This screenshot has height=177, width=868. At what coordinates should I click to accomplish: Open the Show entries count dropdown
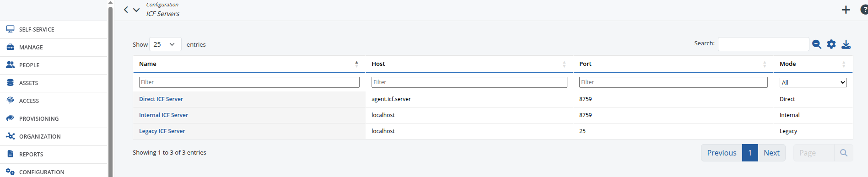165,44
